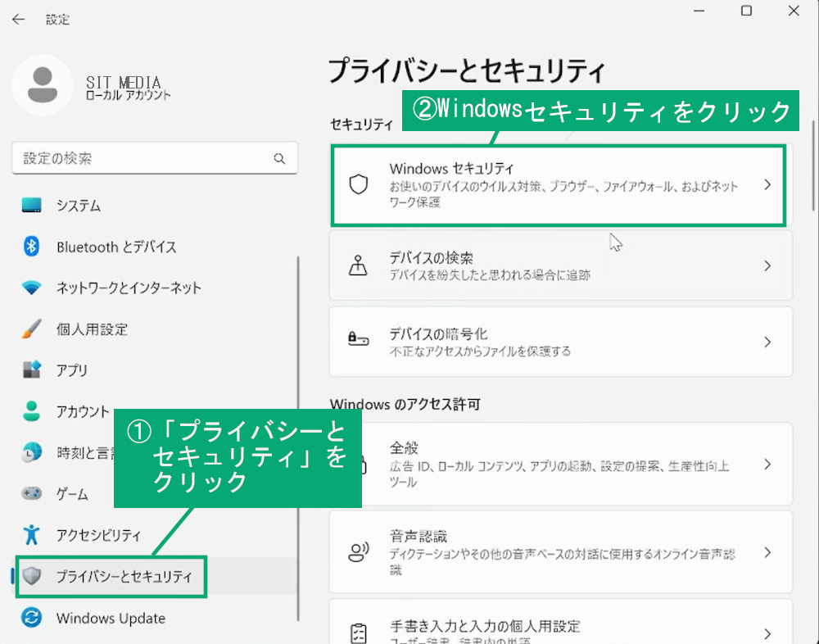This screenshot has width=819, height=644.
Task: Click the main page scrollbar
Action: click(813, 166)
